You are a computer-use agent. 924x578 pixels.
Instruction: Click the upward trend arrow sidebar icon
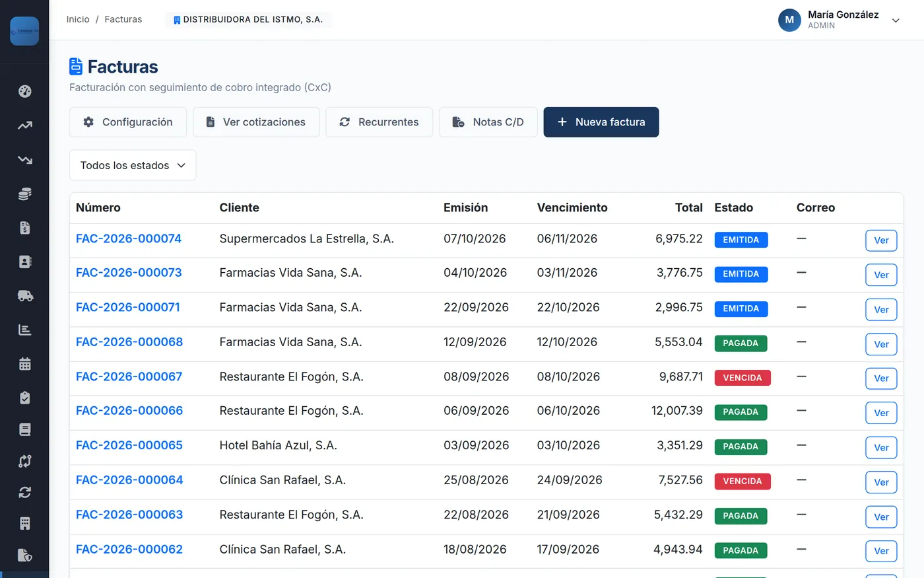(x=25, y=126)
